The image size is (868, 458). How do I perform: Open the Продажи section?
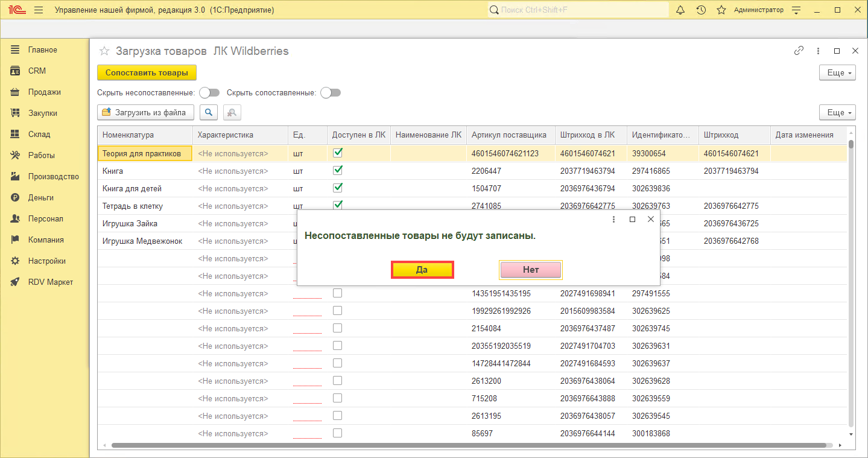44,92
